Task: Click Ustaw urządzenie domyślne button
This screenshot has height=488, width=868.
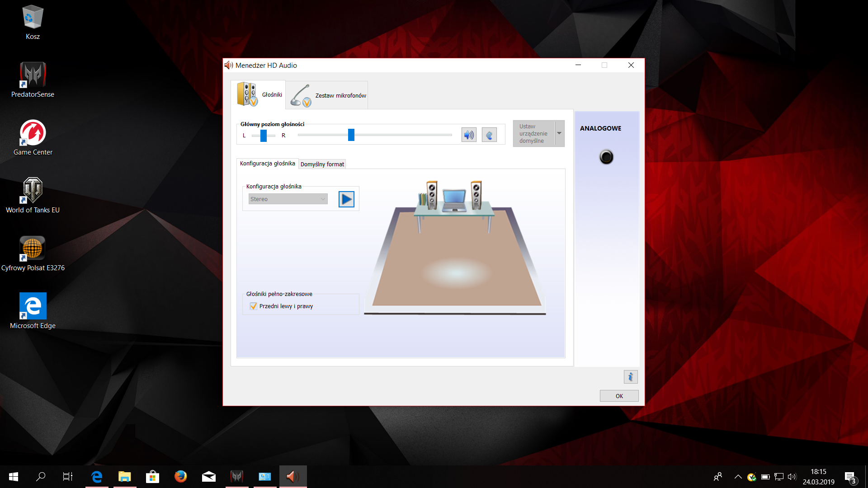Action: [534, 133]
